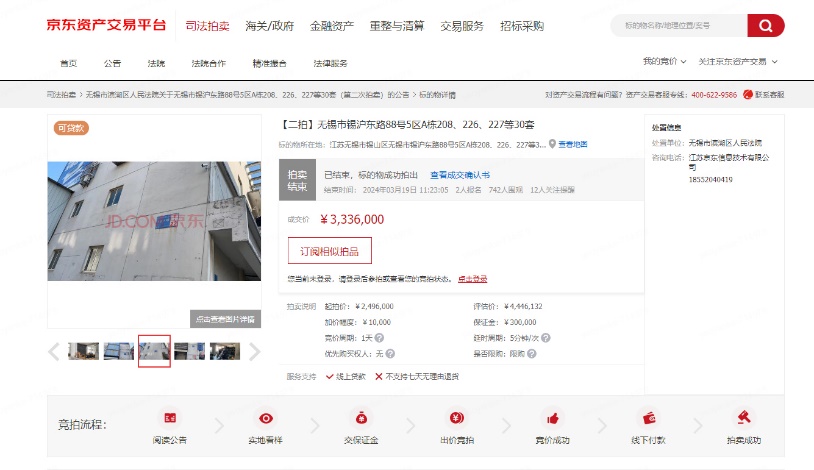Image resolution: width=814 pixels, height=470 pixels.
Task: Click the 联系客服 link
Action: pyautogui.click(x=769, y=95)
